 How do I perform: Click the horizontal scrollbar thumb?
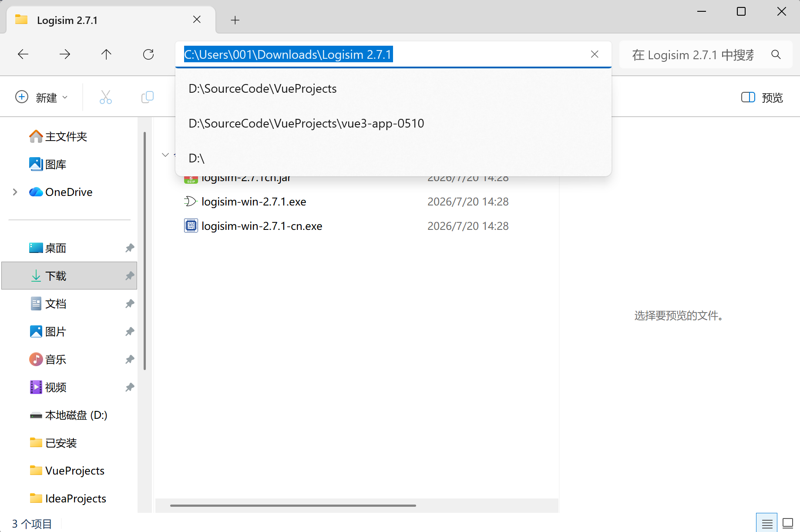[x=293, y=505]
